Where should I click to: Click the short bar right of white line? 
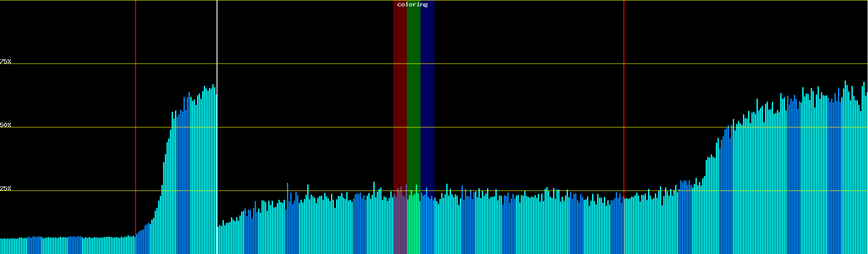pos(218,240)
